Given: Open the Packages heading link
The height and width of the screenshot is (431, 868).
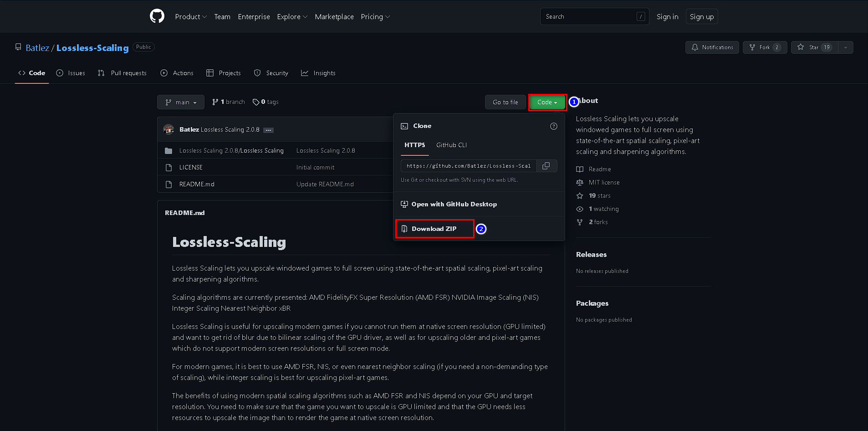Looking at the screenshot, I should pos(592,303).
